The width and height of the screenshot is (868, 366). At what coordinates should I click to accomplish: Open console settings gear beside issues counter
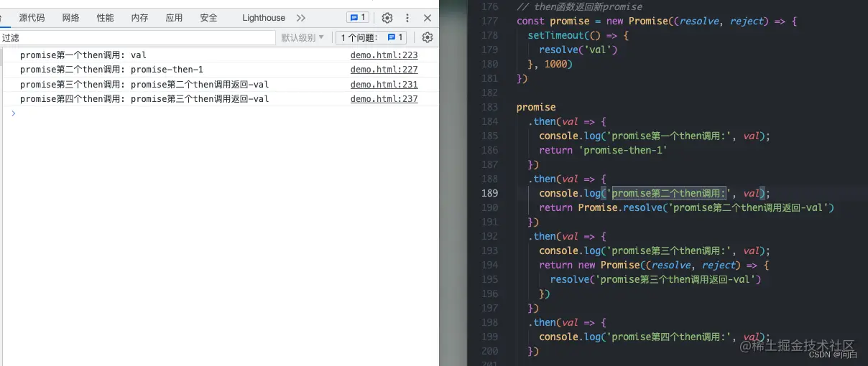point(428,37)
